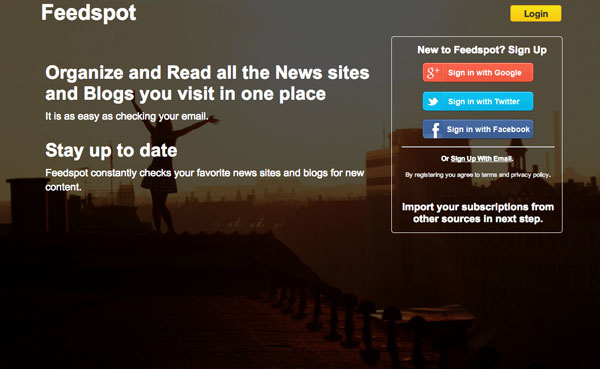600x369 pixels.
Task: Click the Facebook f icon
Action: [435, 130]
